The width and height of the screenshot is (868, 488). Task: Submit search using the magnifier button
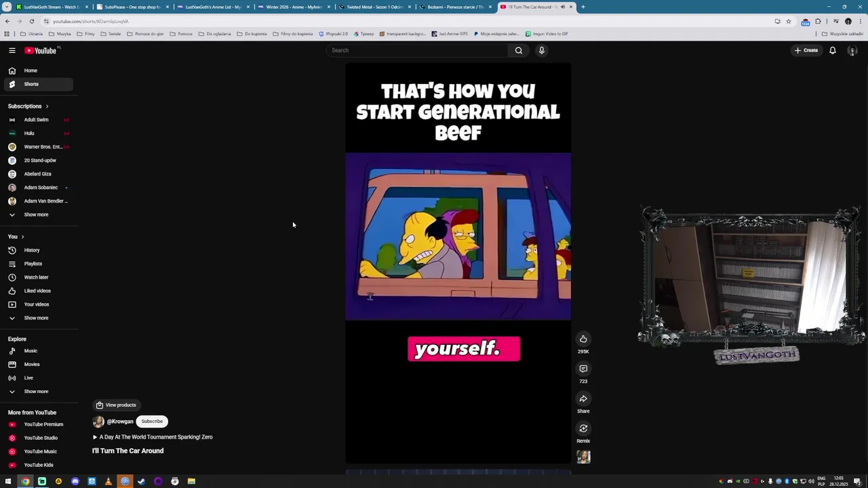coord(519,50)
